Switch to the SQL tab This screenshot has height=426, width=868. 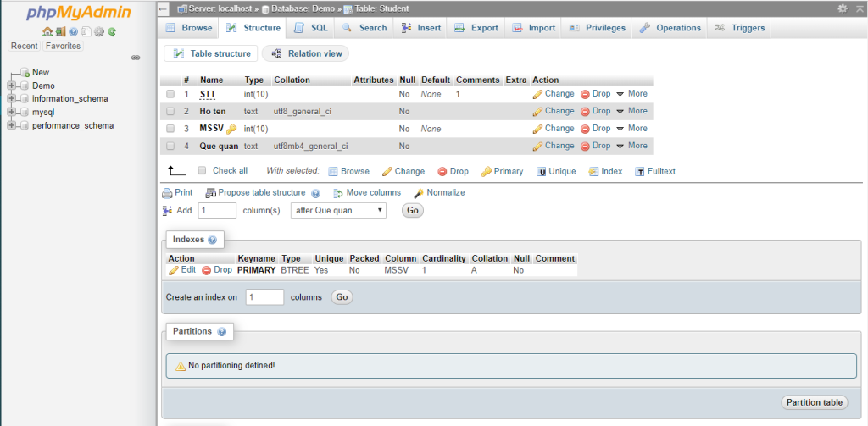click(x=310, y=28)
